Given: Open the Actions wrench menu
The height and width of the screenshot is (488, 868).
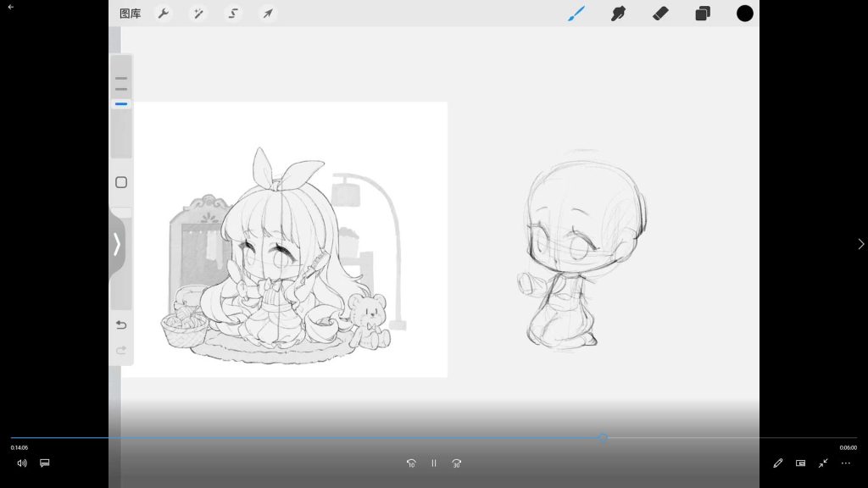Looking at the screenshot, I should [164, 14].
